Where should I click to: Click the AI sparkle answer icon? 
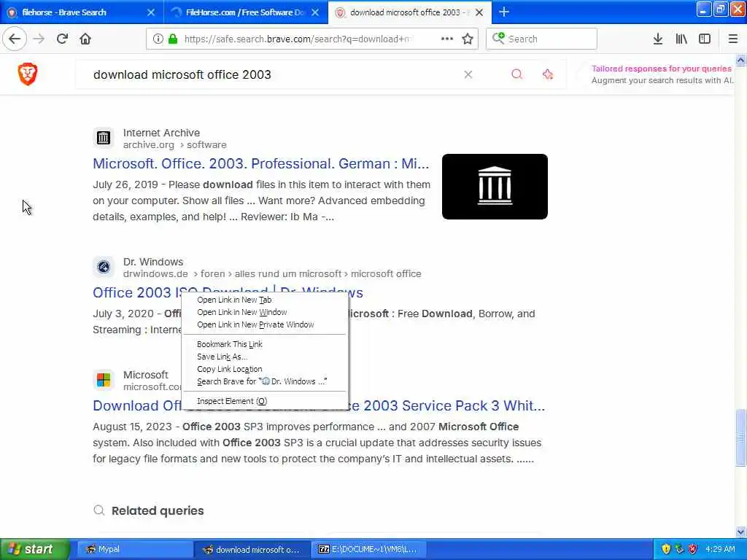pyautogui.click(x=548, y=74)
